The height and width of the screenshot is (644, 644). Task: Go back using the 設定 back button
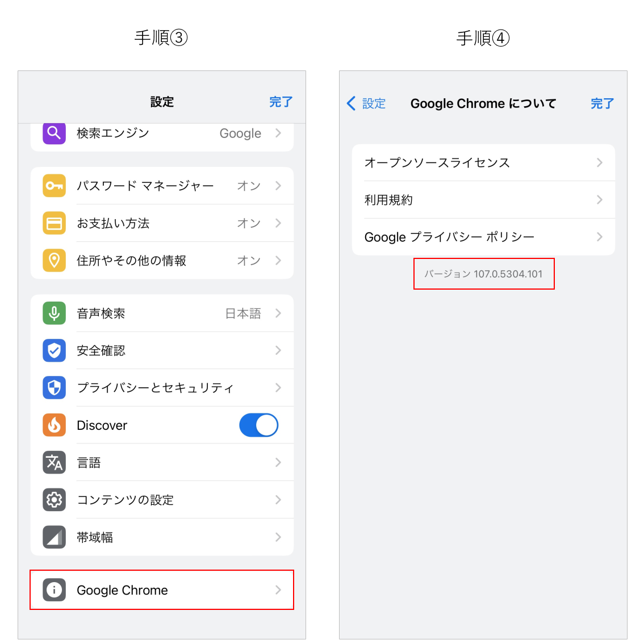point(366,103)
